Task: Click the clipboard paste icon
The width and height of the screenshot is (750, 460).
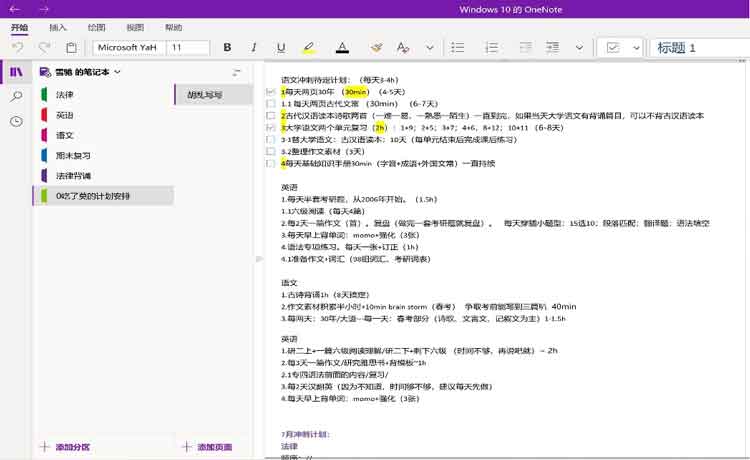Action: click(71, 47)
